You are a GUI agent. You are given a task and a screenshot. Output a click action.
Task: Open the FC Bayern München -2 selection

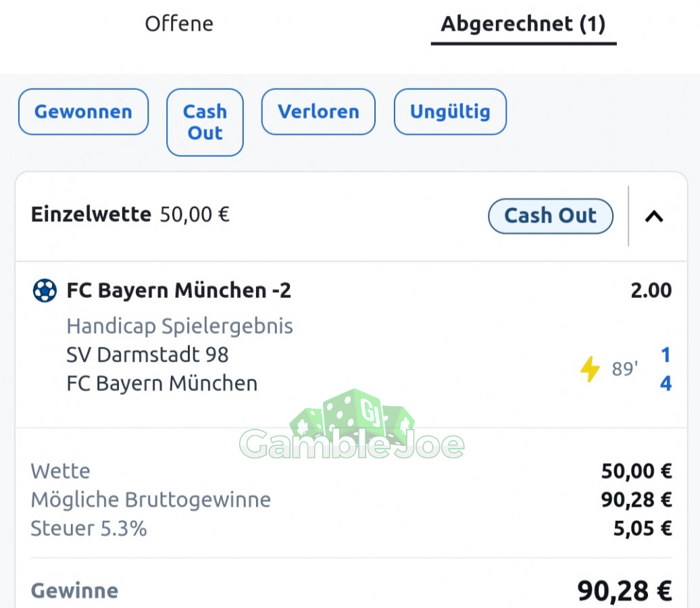pyautogui.click(x=178, y=290)
